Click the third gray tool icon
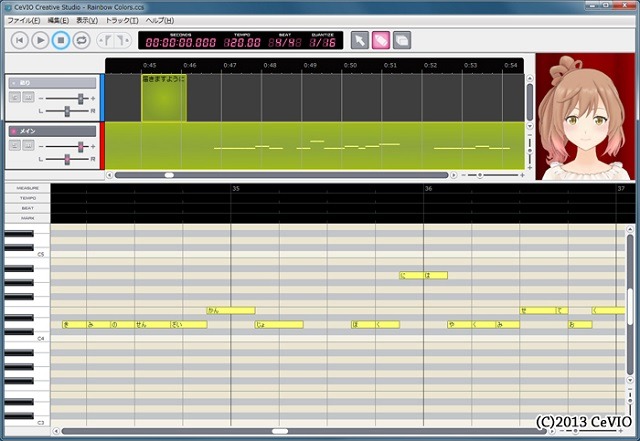The width and height of the screenshot is (640, 441). click(402, 40)
